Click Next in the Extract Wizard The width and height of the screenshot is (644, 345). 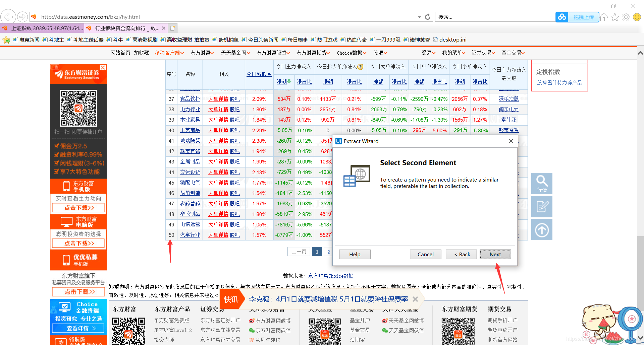pyautogui.click(x=495, y=255)
